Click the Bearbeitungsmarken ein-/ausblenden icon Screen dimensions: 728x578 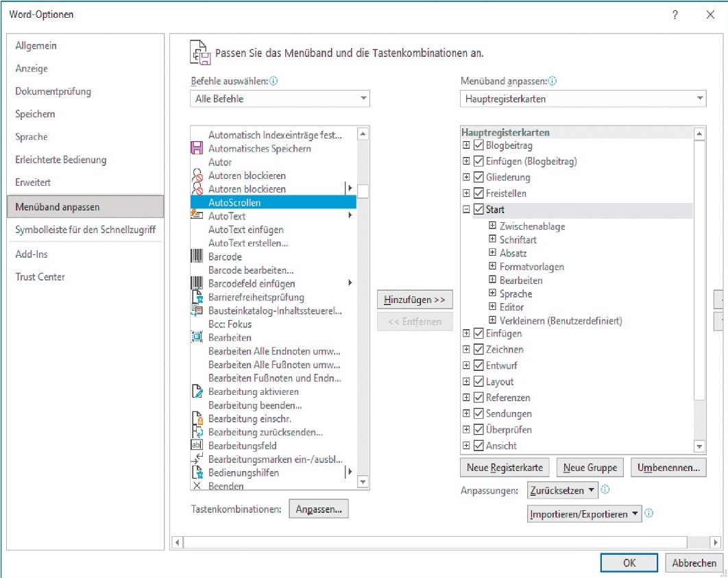197,459
